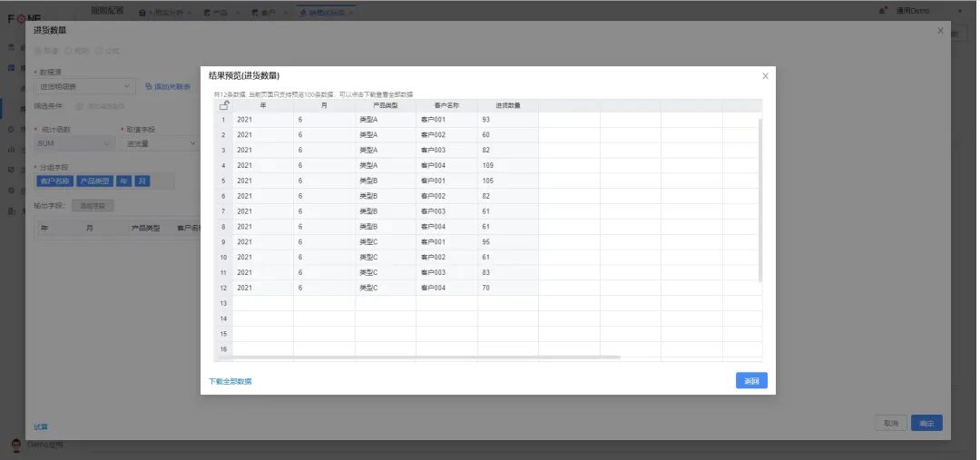
Task: Open the 统计函数 SUM dropdown
Action: [x=74, y=143]
